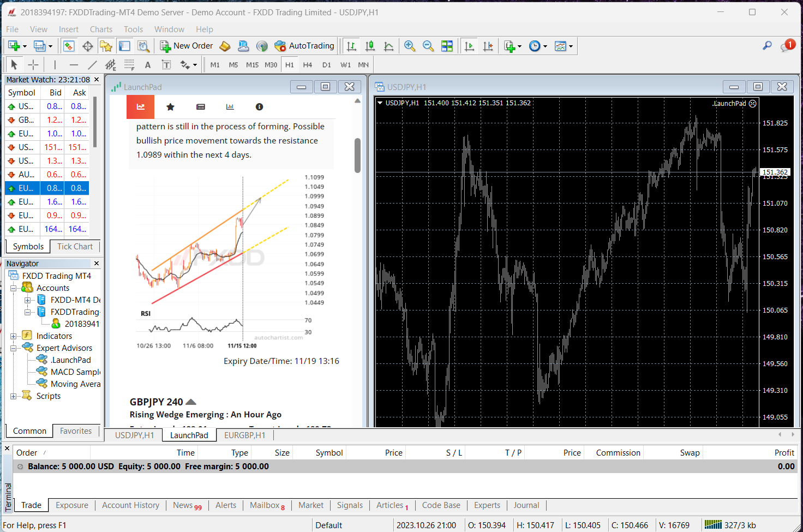Click GBPJPY 240 pattern heading

pyautogui.click(x=156, y=402)
